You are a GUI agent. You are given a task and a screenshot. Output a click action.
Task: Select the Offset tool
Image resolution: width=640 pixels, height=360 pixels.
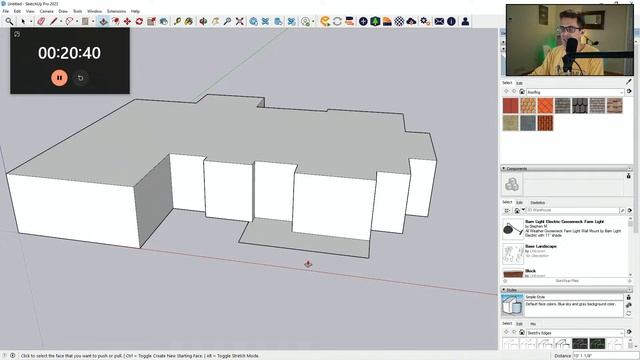click(x=116, y=21)
